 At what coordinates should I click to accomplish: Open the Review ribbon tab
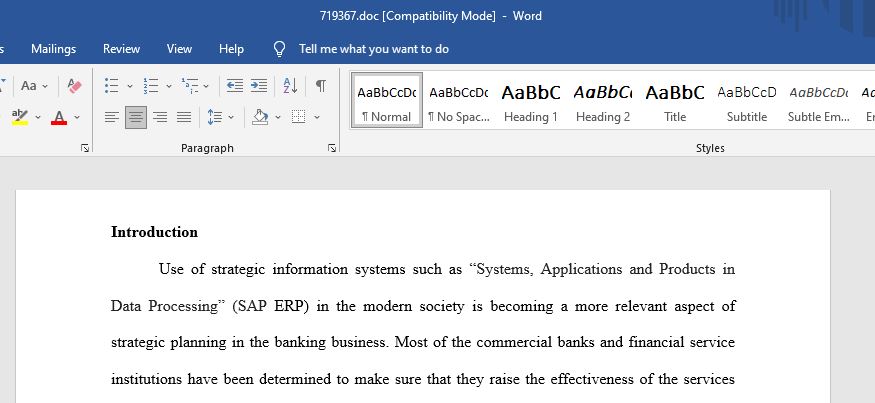coord(121,49)
